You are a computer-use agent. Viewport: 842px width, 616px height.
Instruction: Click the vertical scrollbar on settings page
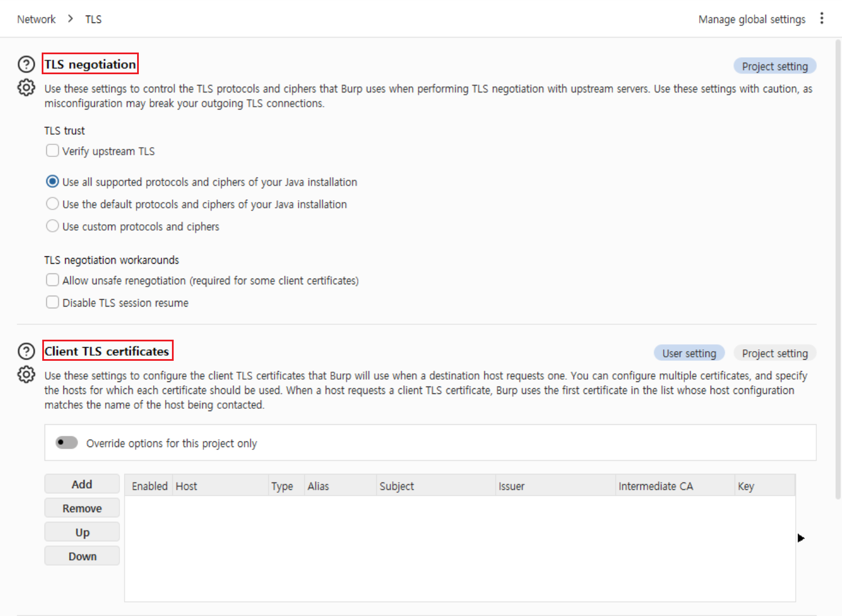[838, 268]
